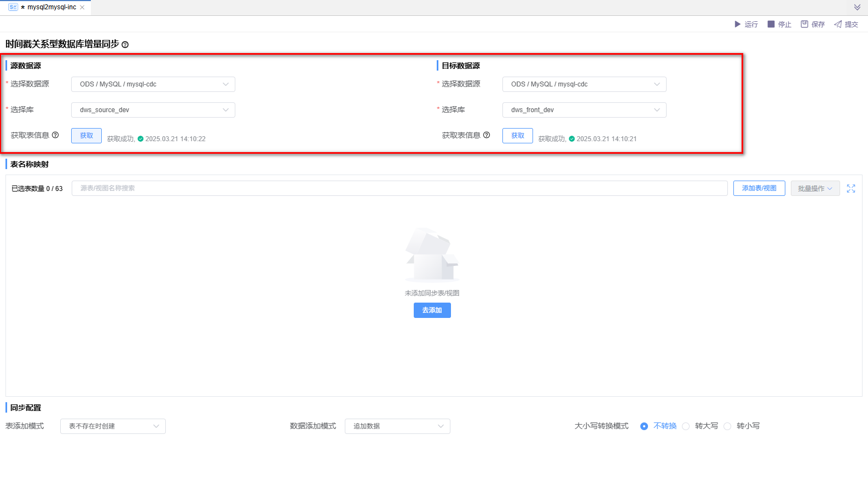Open target database dropdown dws_front_dev

584,110
